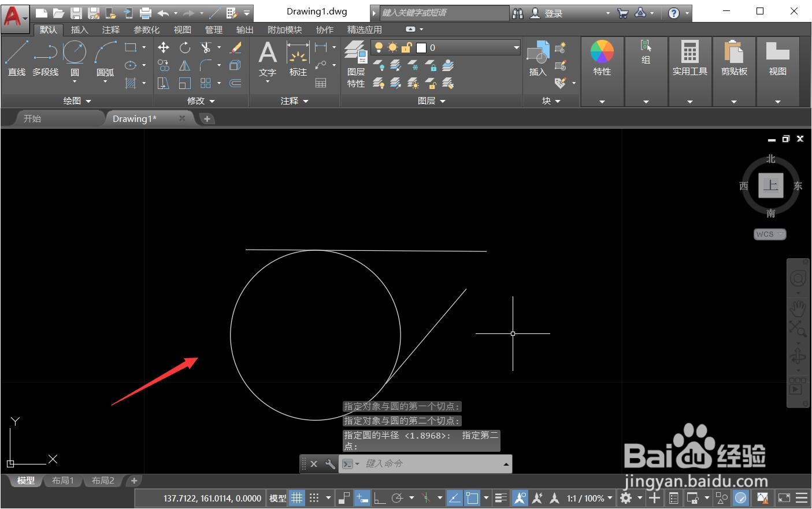Switch to the Annotate (注释) ribbon tab
This screenshot has height=509, width=812.
click(110, 29)
